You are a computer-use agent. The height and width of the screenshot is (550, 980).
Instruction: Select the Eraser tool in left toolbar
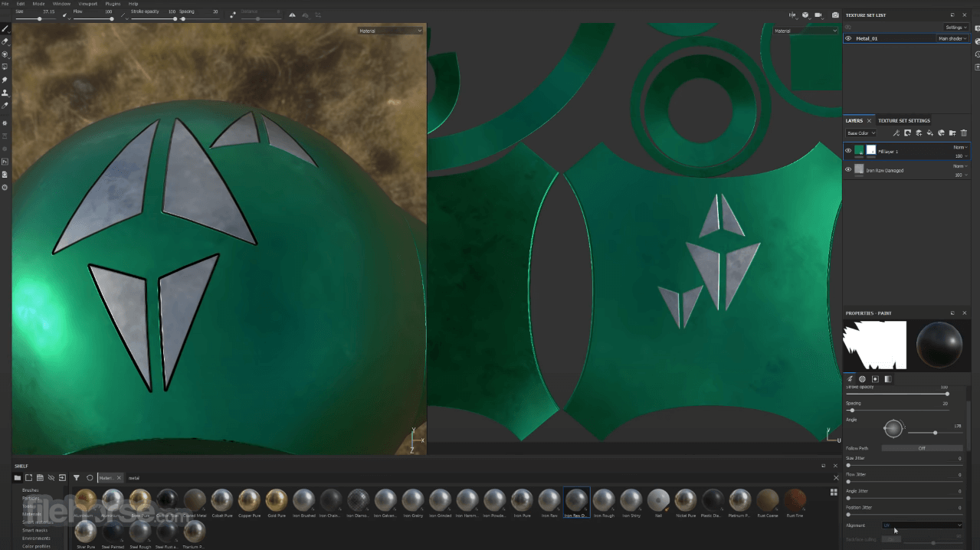click(5, 42)
